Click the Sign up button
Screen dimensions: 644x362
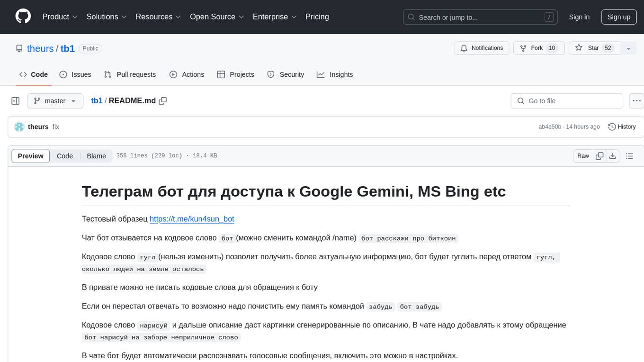point(619,17)
